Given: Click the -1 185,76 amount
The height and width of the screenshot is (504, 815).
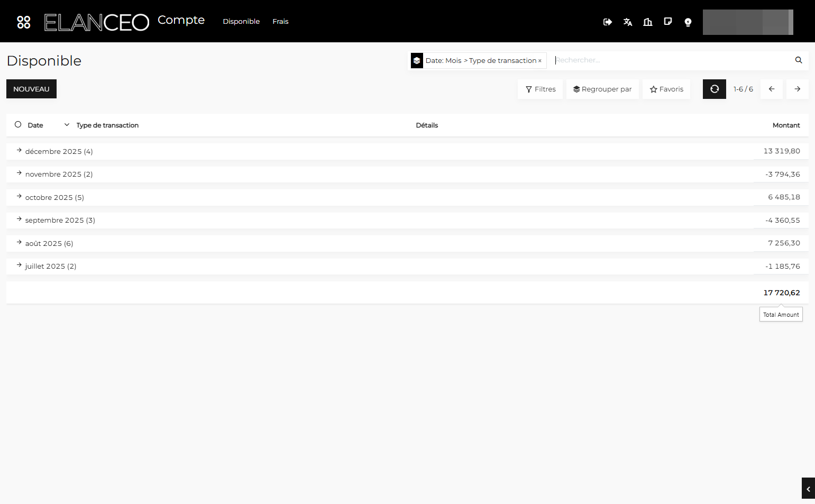Looking at the screenshot, I should click(783, 266).
